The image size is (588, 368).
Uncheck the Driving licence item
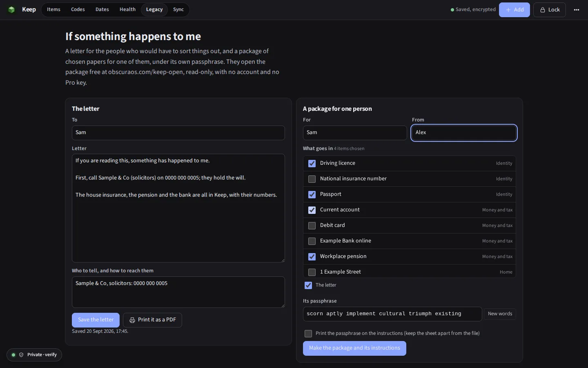tap(312, 164)
